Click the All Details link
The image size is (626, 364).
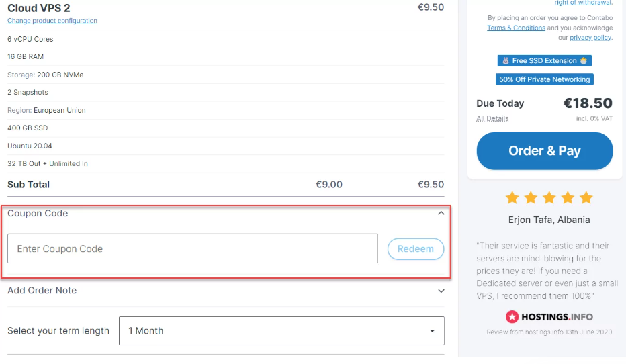pyautogui.click(x=492, y=119)
